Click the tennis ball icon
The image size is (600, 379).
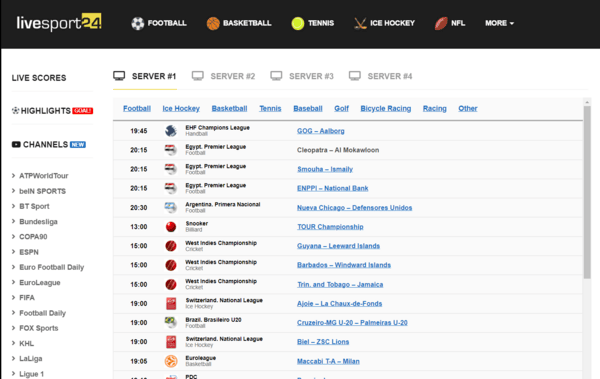[x=298, y=23]
